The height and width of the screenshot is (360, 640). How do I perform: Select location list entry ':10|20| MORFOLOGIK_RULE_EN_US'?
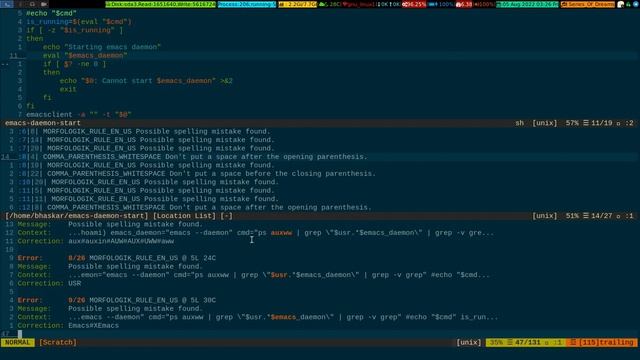click(148, 182)
